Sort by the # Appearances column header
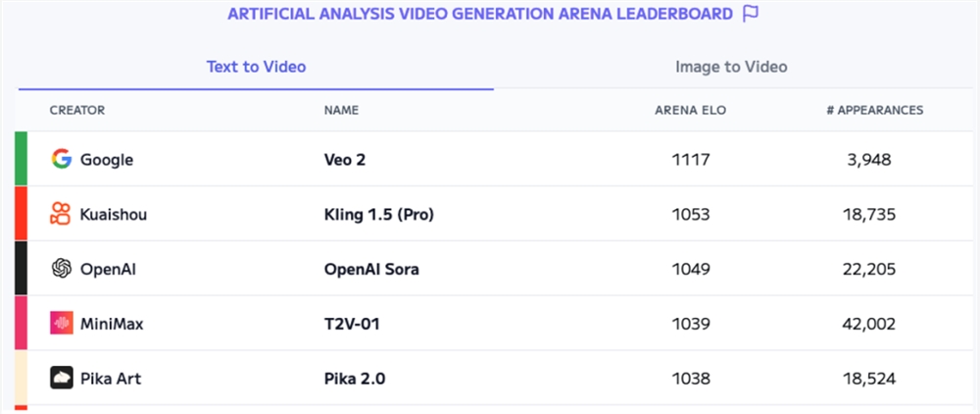 point(874,110)
